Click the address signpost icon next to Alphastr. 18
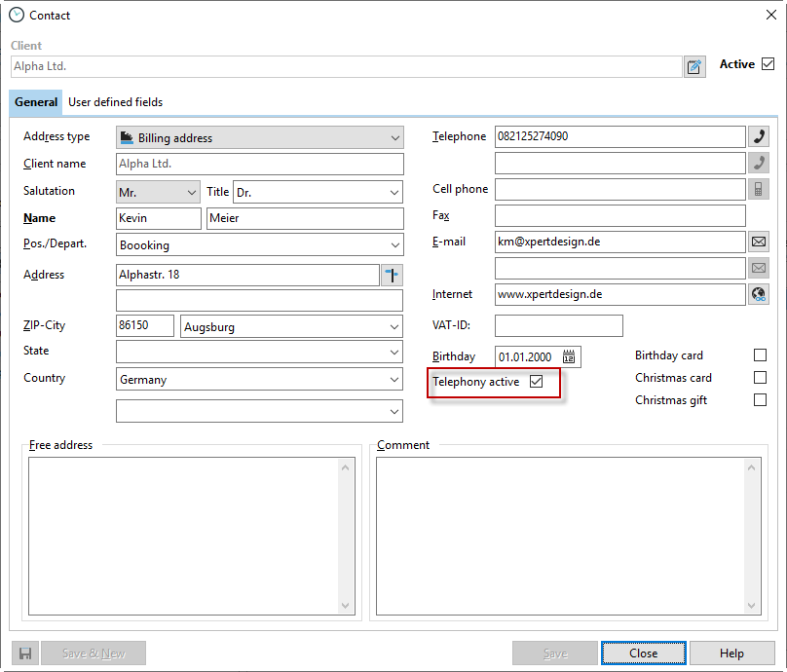The height and width of the screenshot is (672, 787). [393, 276]
